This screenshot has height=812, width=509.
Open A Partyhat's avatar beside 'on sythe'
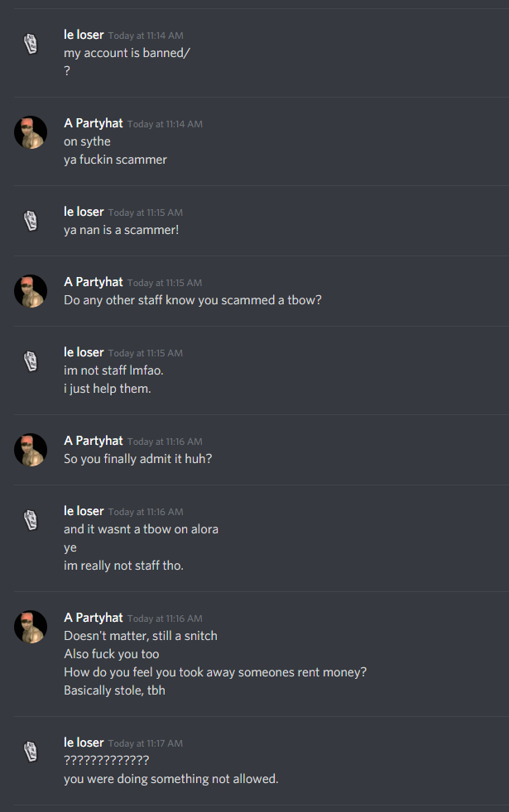[x=31, y=132]
